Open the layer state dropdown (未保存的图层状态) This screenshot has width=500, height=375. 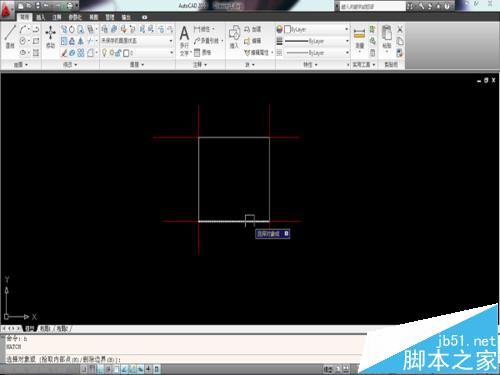pos(137,41)
